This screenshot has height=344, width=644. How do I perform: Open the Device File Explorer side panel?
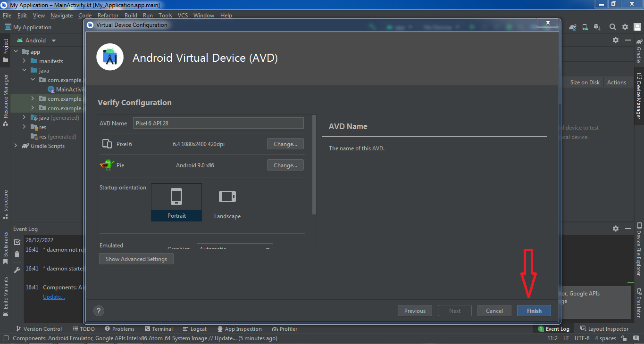[x=639, y=248]
